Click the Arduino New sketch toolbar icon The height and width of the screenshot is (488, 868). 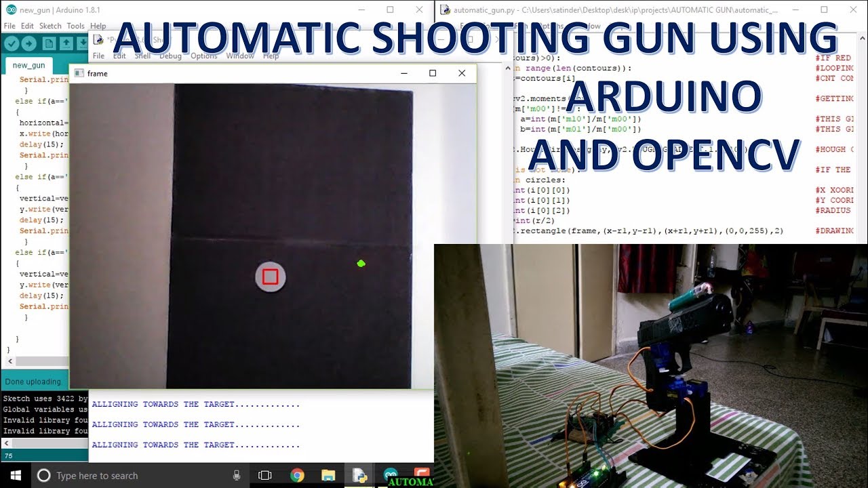(49, 43)
